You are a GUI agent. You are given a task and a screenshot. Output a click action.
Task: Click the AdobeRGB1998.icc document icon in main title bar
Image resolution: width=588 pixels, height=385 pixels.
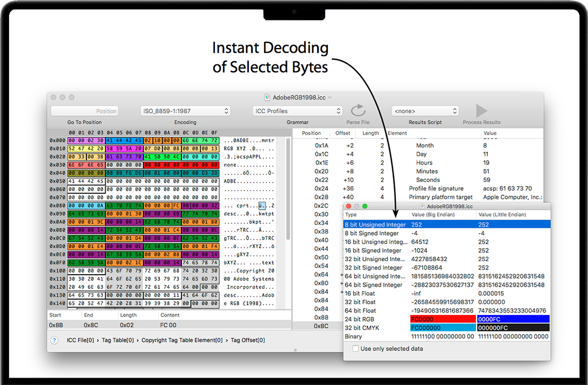(267, 97)
